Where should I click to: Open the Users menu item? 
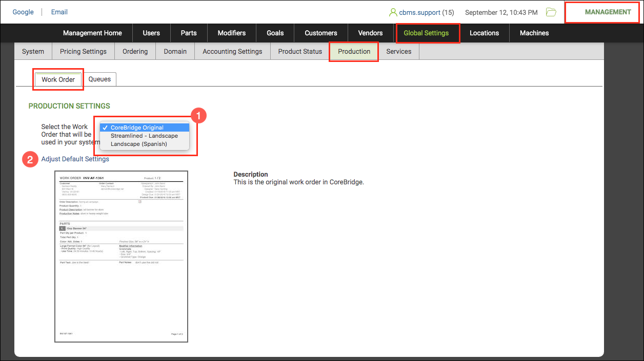pyautogui.click(x=151, y=33)
